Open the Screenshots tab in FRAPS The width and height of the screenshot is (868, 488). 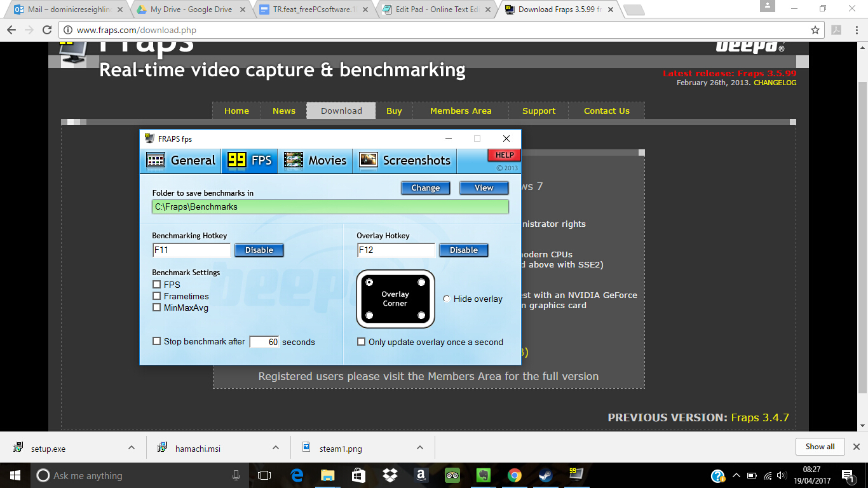point(405,160)
